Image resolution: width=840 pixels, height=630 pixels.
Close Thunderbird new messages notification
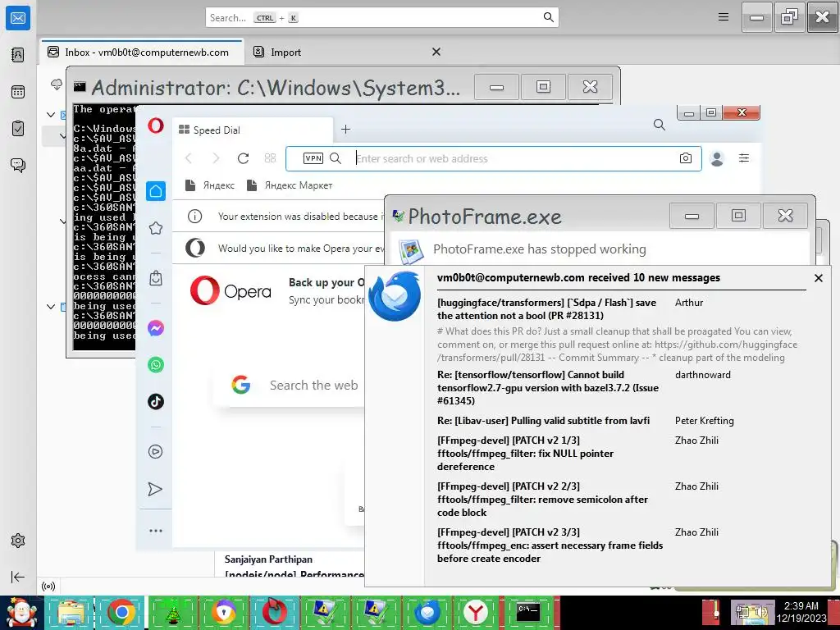[x=819, y=278]
